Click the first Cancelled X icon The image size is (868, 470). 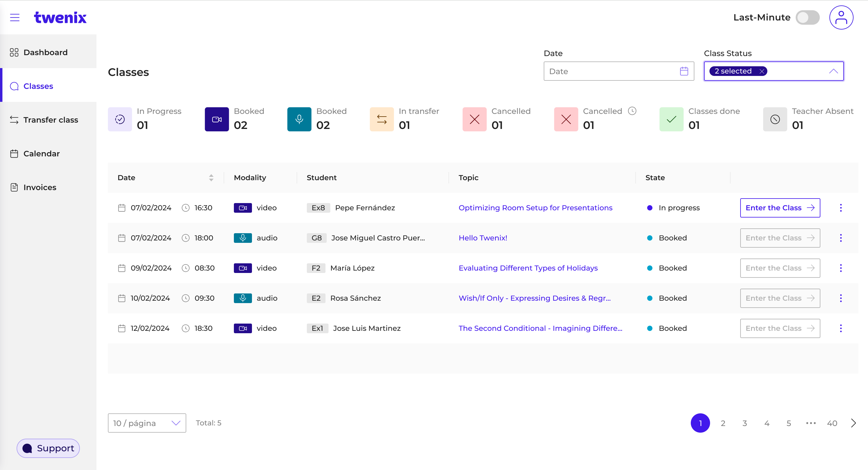pos(474,119)
